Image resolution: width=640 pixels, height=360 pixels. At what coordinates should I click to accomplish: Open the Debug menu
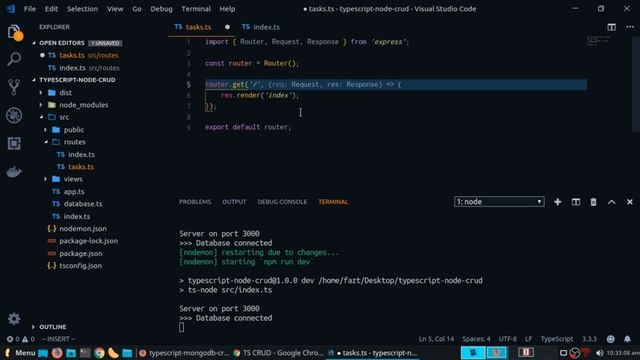(x=161, y=9)
